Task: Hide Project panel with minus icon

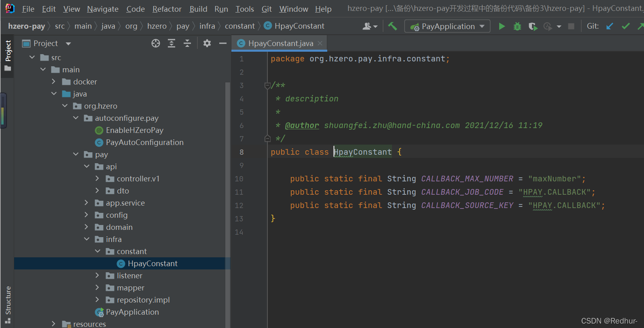Action: [223, 43]
